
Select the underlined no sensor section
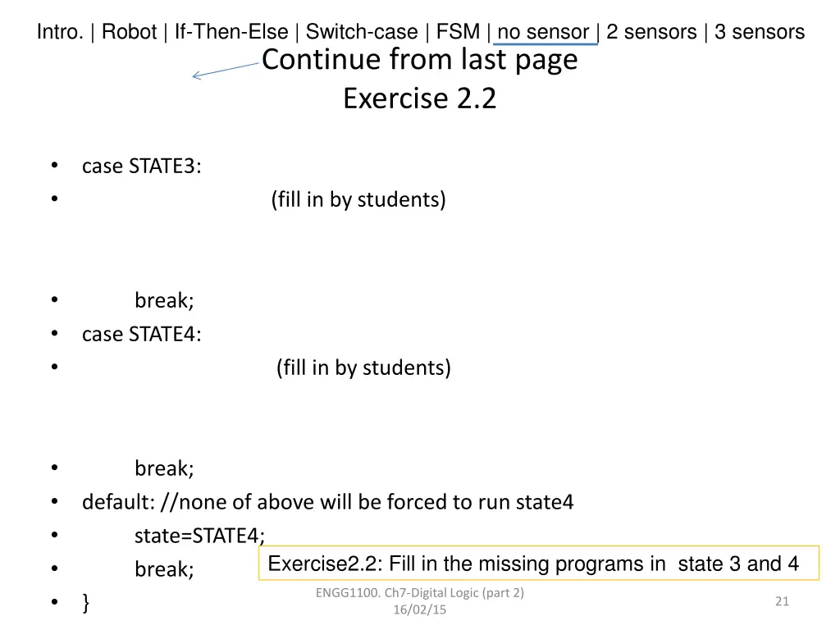[543, 32]
